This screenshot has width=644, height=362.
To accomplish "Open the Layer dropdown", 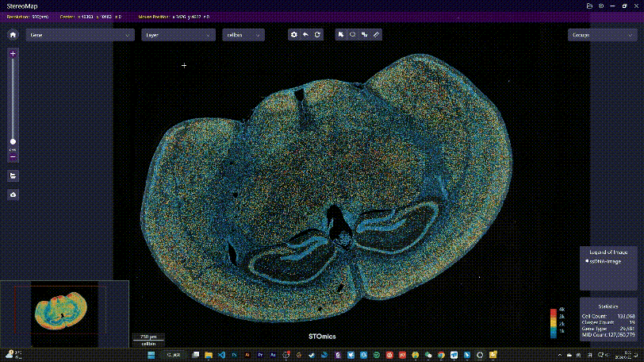I will tap(178, 35).
